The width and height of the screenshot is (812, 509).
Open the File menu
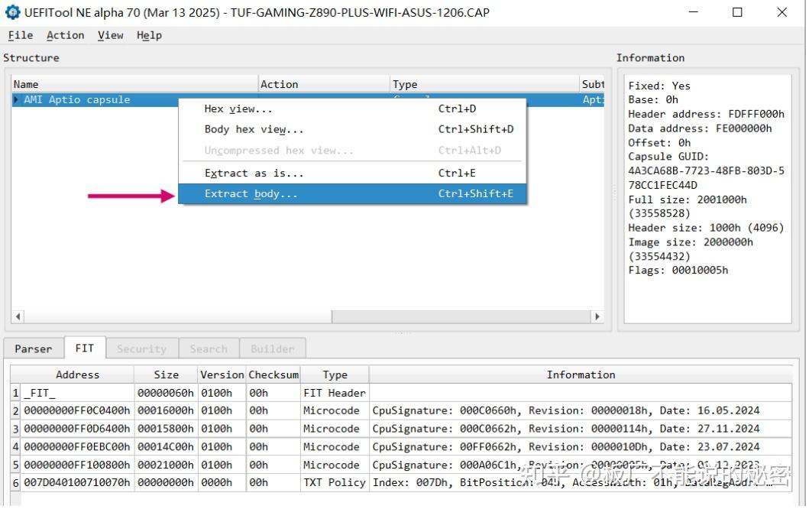click(21, 35)
